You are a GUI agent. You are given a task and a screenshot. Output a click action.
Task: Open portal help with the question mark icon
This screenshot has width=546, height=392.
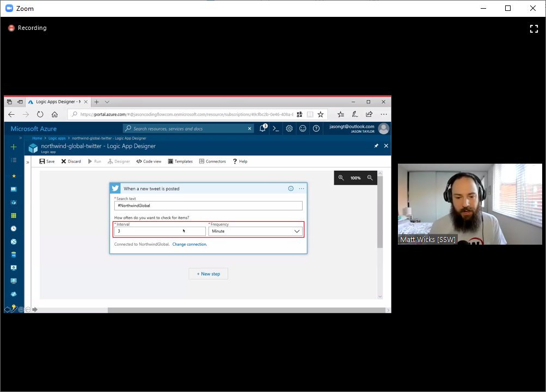click(x=316, y=128)
